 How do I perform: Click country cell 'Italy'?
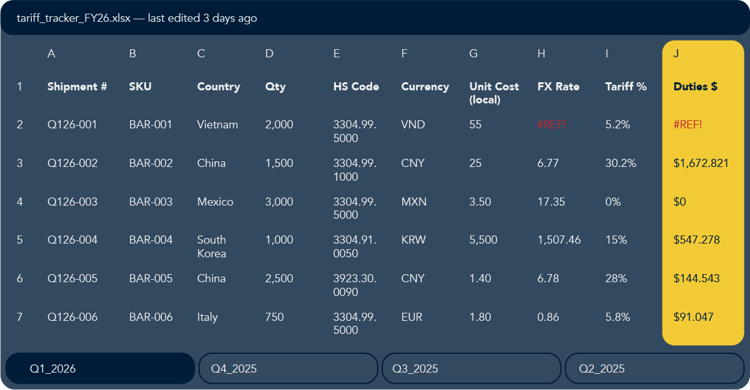click(x=207, y=317)
